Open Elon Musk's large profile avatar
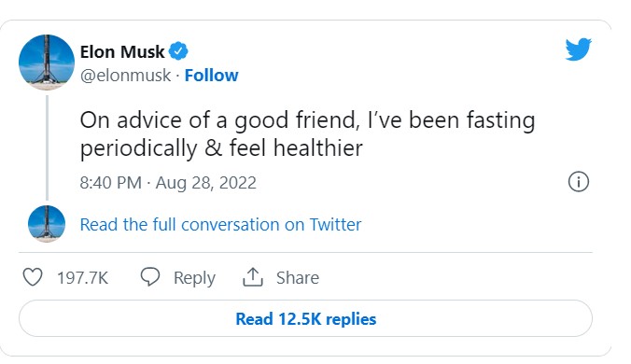 pyautogui.click(x=47, y=63)
